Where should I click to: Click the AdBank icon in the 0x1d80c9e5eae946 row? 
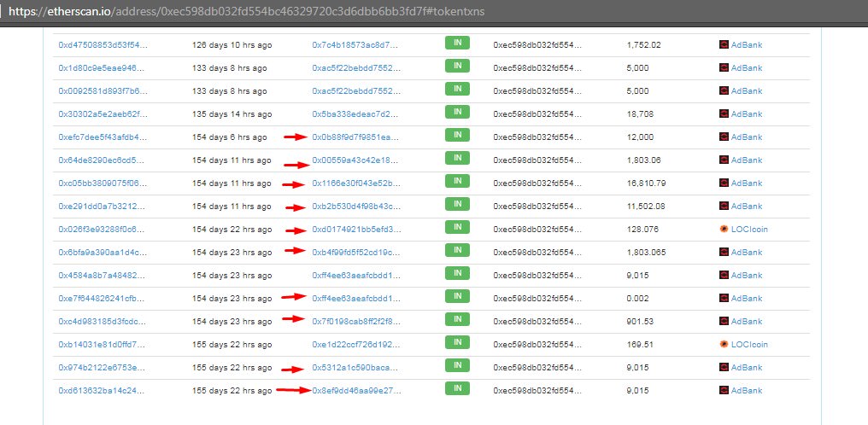[724, 68]
